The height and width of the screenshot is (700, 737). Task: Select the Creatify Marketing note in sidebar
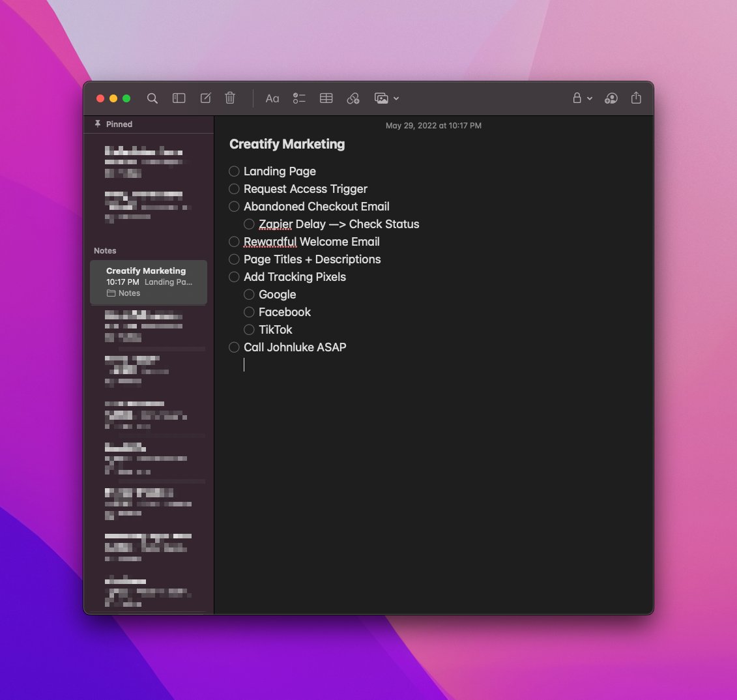click(149, 282)
